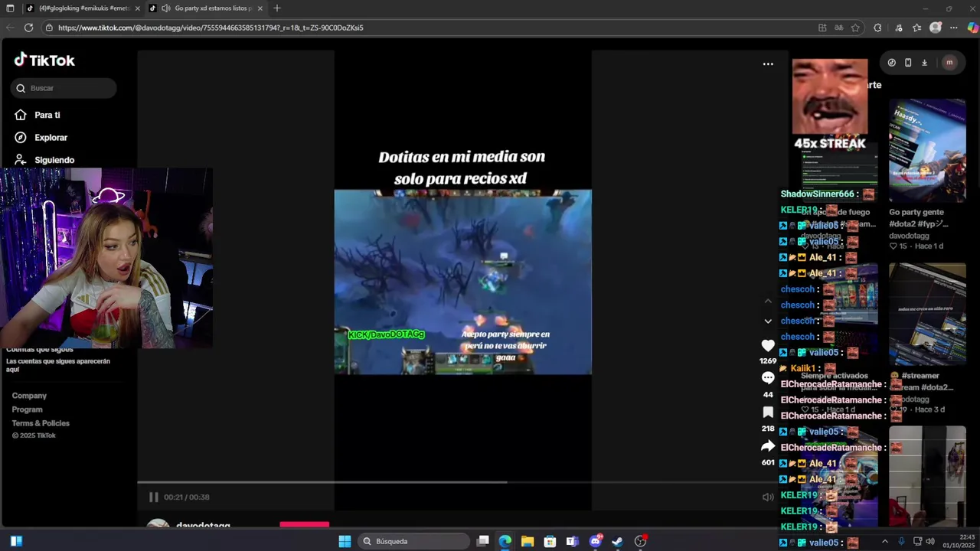
Task: Open Microsoft Edge from the taskbar
Action: 505,541
